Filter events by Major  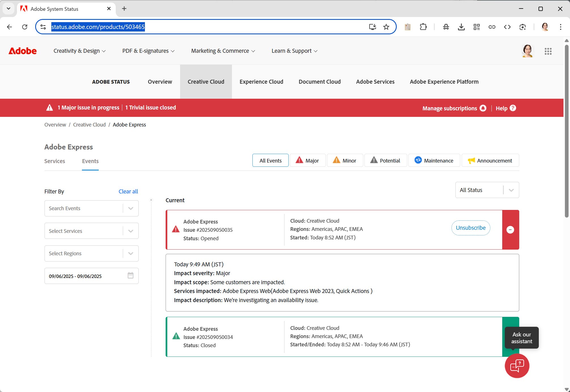[308, 161]
